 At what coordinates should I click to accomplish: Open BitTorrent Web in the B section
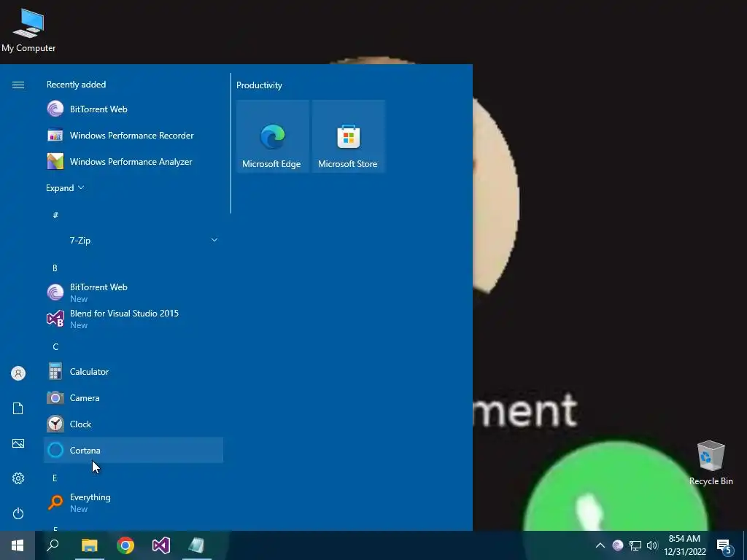[x=133, y=292]
